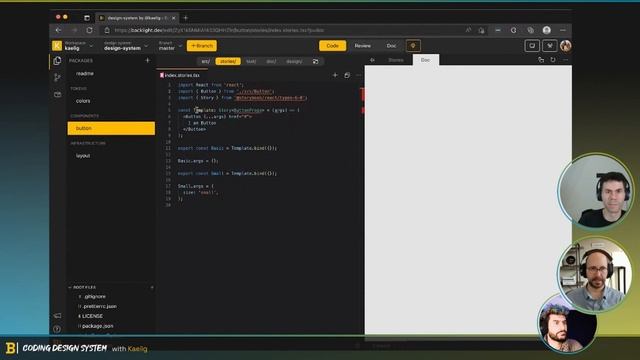640x360 pixels.
Task: Open the source control branch sidebar icon
Action: (57, 78)
